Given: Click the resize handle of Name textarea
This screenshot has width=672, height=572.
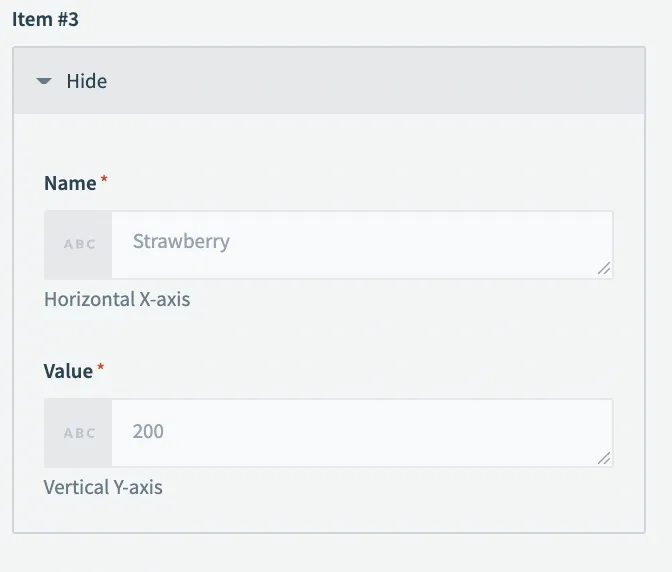Looking at the screenshot, I should pyautogui.click(x=604, y=269).
